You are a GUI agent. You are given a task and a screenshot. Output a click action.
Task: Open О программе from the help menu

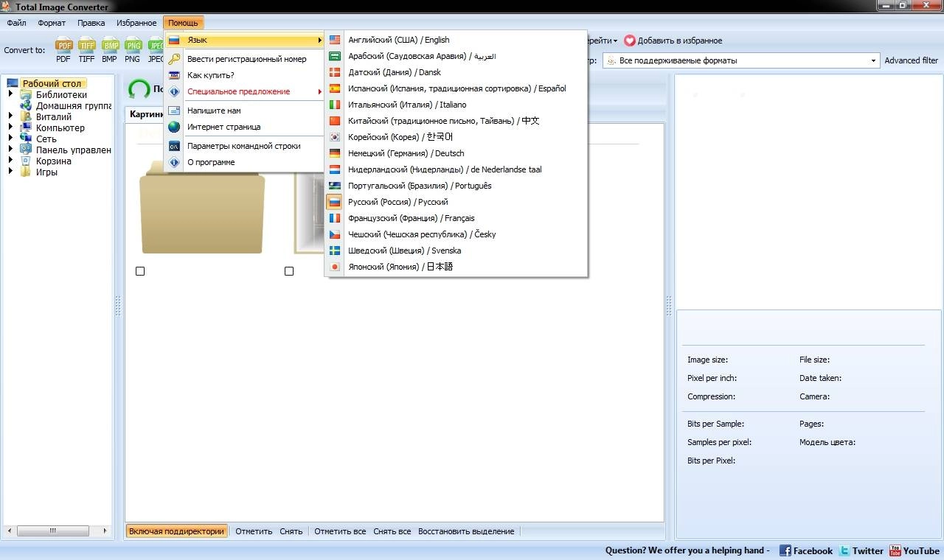245,162
